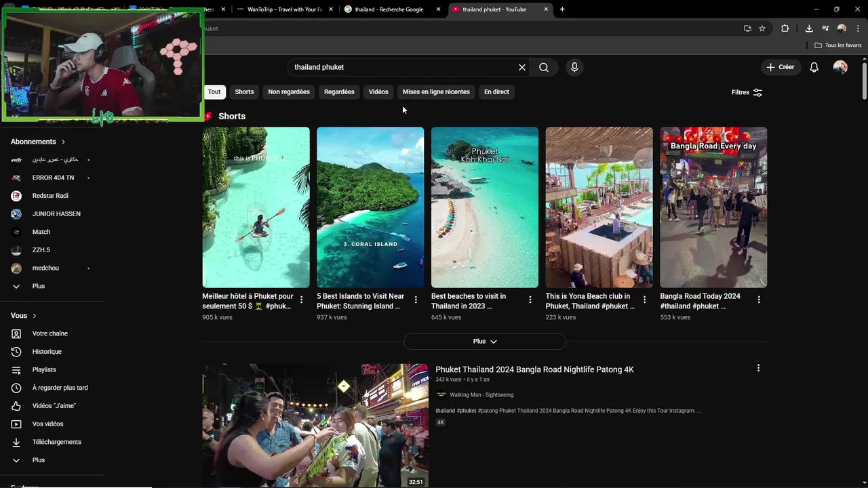Open browser extensions puzzle icon
The width and height of the screenshot is (868, 488).
coord(785,28)
